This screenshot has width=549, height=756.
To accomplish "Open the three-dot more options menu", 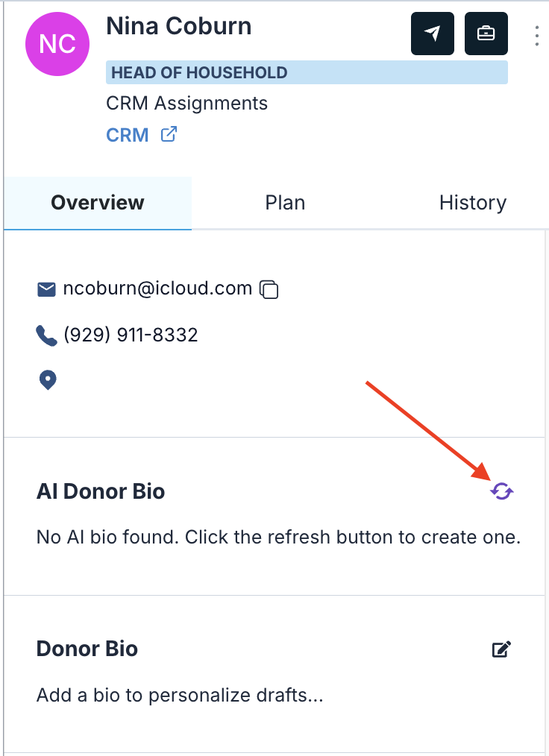I will (537, 37).
